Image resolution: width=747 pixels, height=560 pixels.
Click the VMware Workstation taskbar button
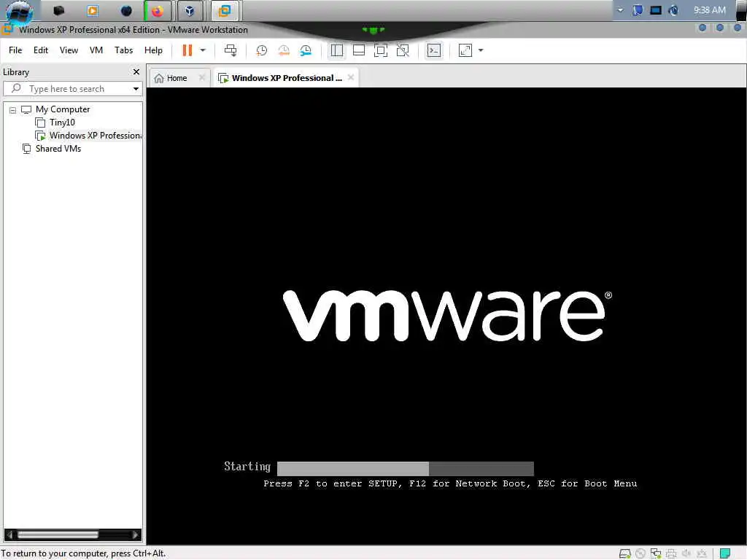225,10
